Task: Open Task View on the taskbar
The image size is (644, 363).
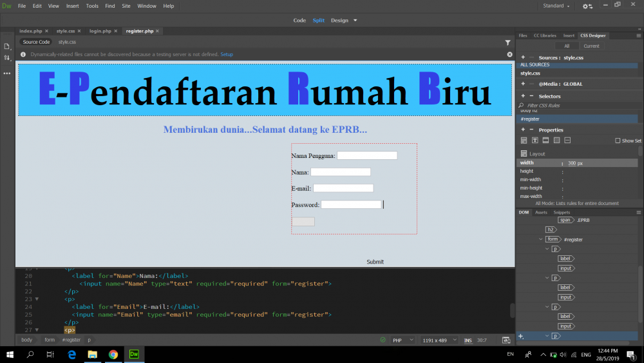Action: click(x=50, y=355)
